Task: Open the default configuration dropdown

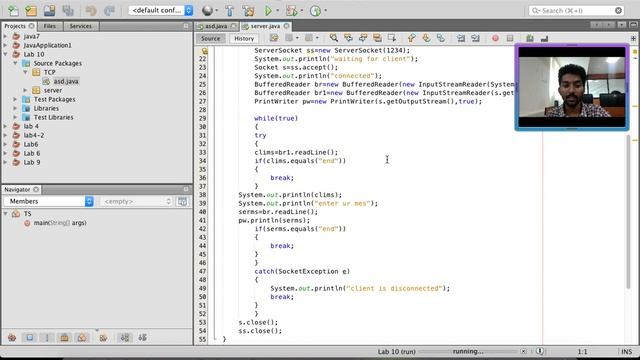Action: (x=161, y=10)
